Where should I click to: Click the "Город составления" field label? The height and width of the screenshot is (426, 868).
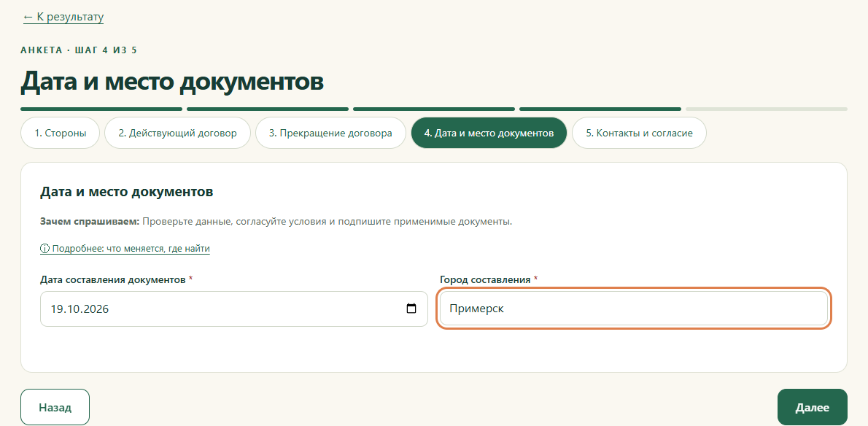click(x=489, y=280)
